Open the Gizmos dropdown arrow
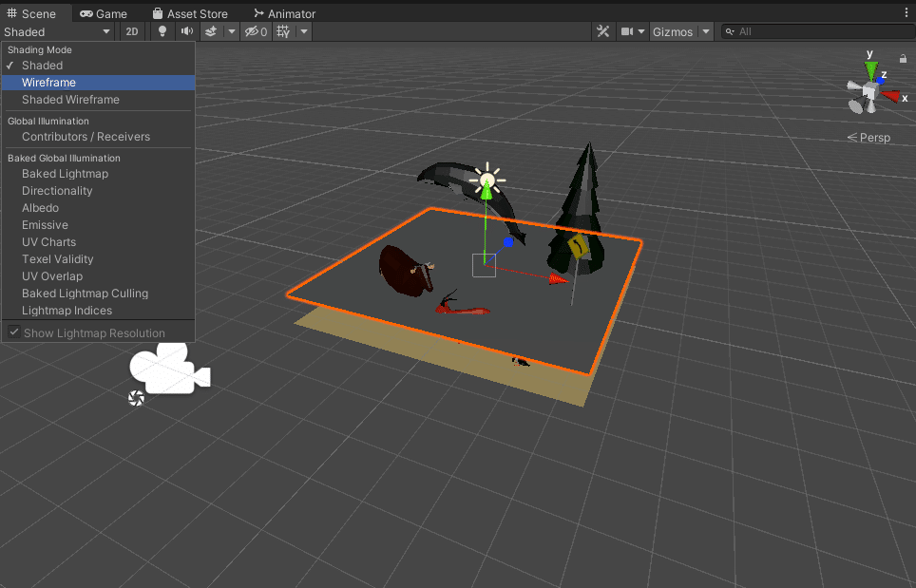 click(706, 31)
